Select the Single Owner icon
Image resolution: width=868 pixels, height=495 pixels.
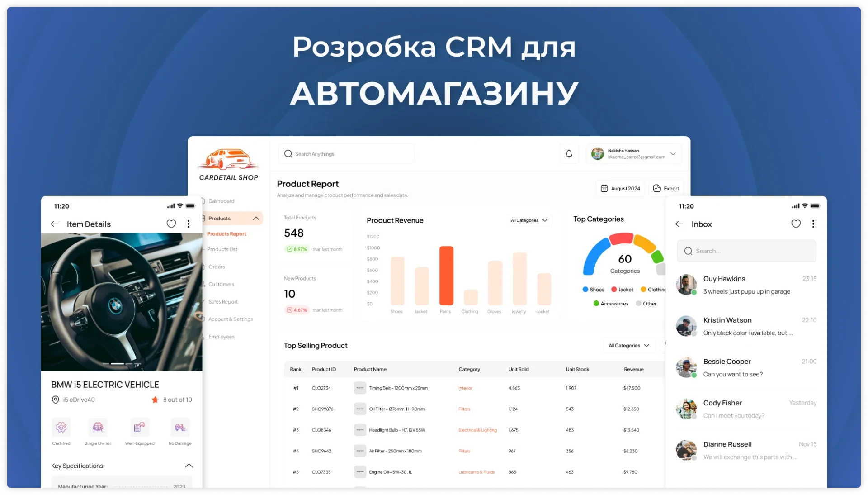pyautogui.click(x=98, y=427)
